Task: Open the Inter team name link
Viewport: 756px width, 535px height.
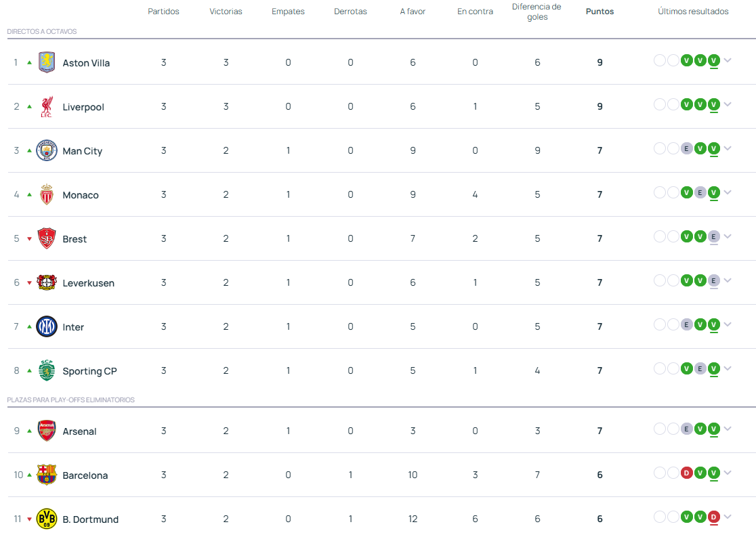Action: [x=73, y=327]
